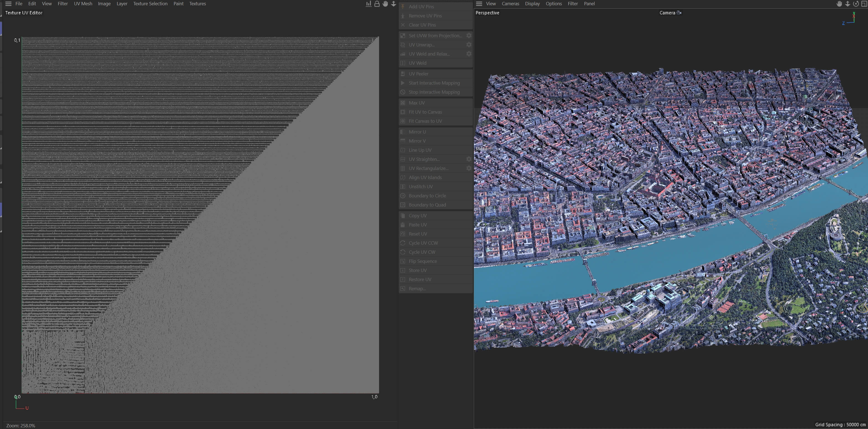Click Start Interactive Mapping
The image size is (868, 429).
(x=436, y=82)
